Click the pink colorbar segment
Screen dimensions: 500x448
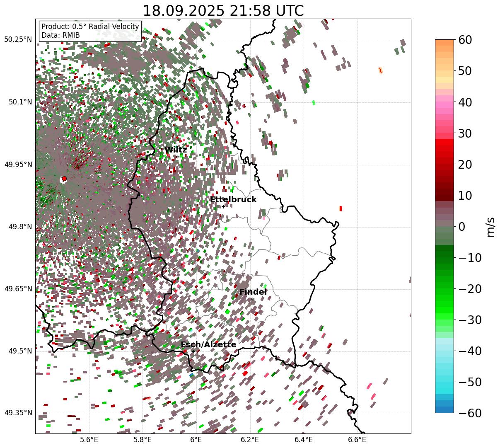point(444,105)
